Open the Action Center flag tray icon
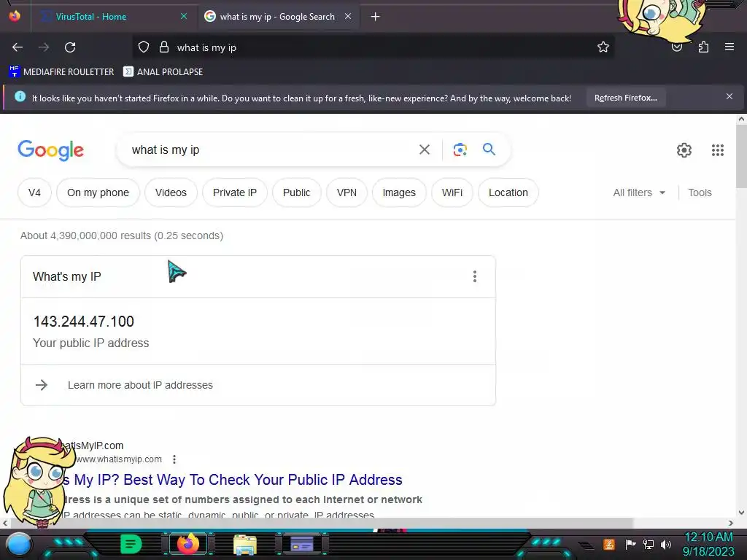 pos(630,544)
